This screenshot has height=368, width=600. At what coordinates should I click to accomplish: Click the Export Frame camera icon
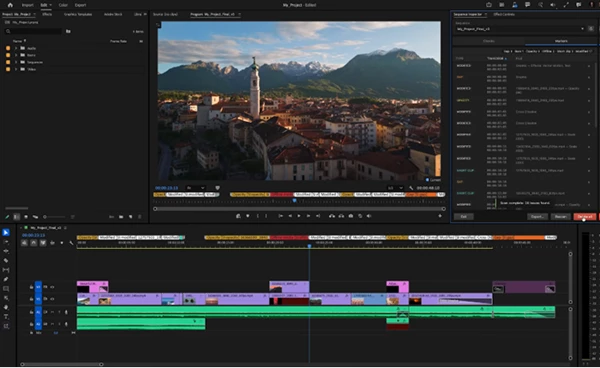click(x=351, y=216)
